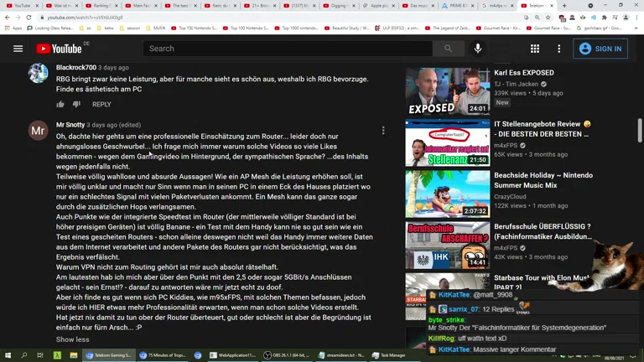
Task: Open the MUSIK bookmarks folder
Action: 155,28
